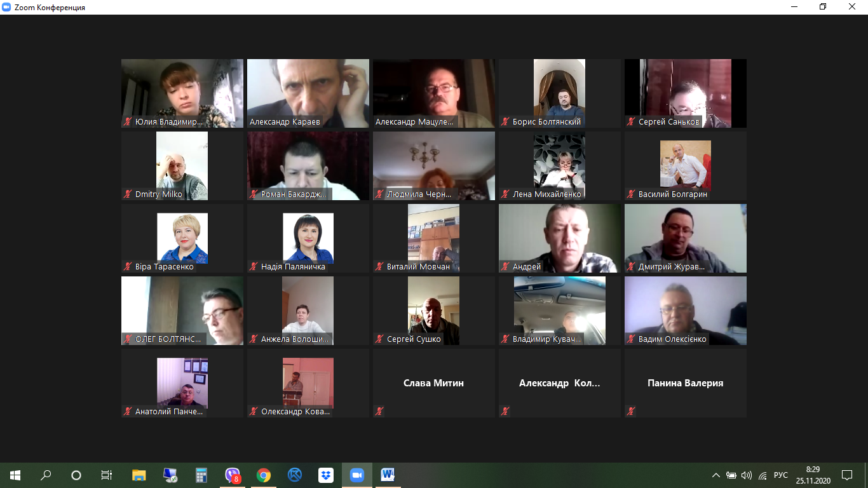This screenshot has width=868, height=488.
Task: Click Василий Болгарин's profile photo
Action: [x=686, y=166]
